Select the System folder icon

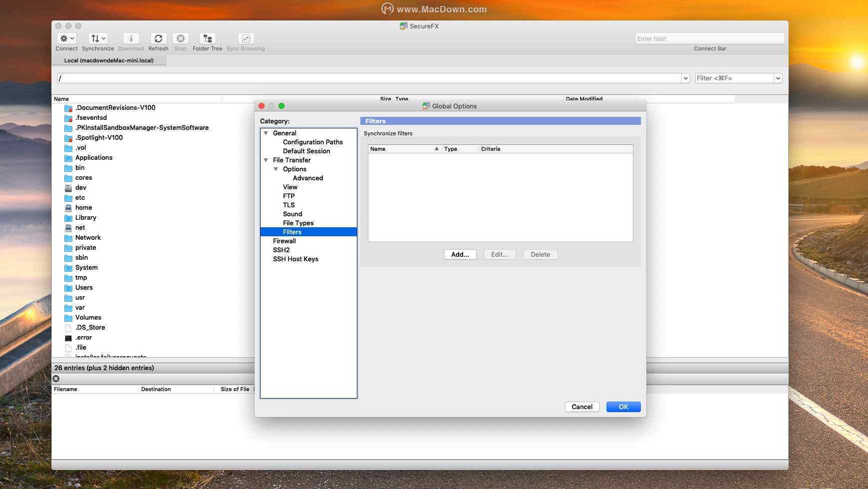coord(68,268)
